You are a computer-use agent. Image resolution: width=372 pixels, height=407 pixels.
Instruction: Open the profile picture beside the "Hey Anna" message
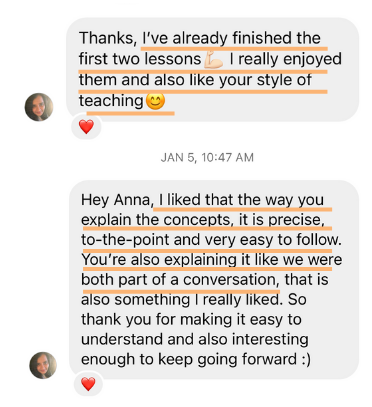(43, 365)
